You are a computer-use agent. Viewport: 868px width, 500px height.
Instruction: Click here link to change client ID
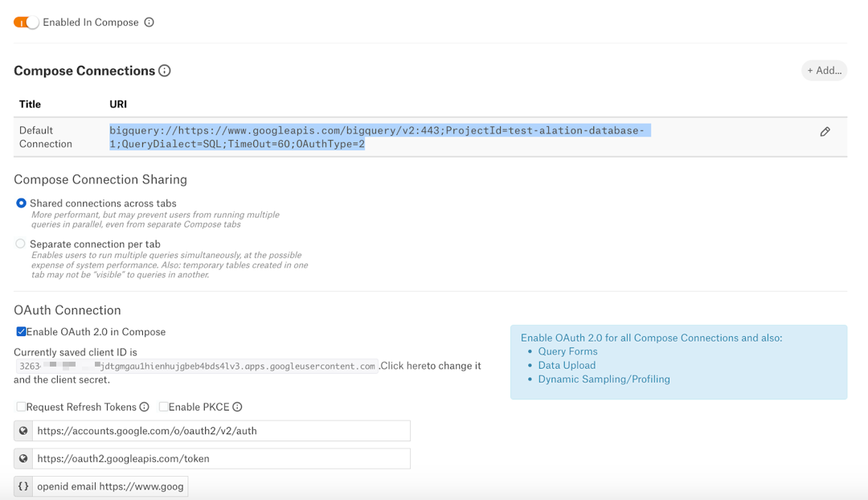pos(403,366)
